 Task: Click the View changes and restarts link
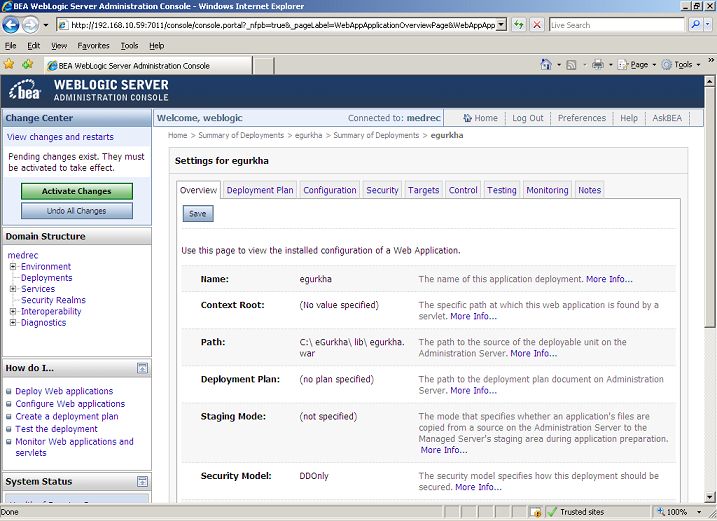[60, 137]
